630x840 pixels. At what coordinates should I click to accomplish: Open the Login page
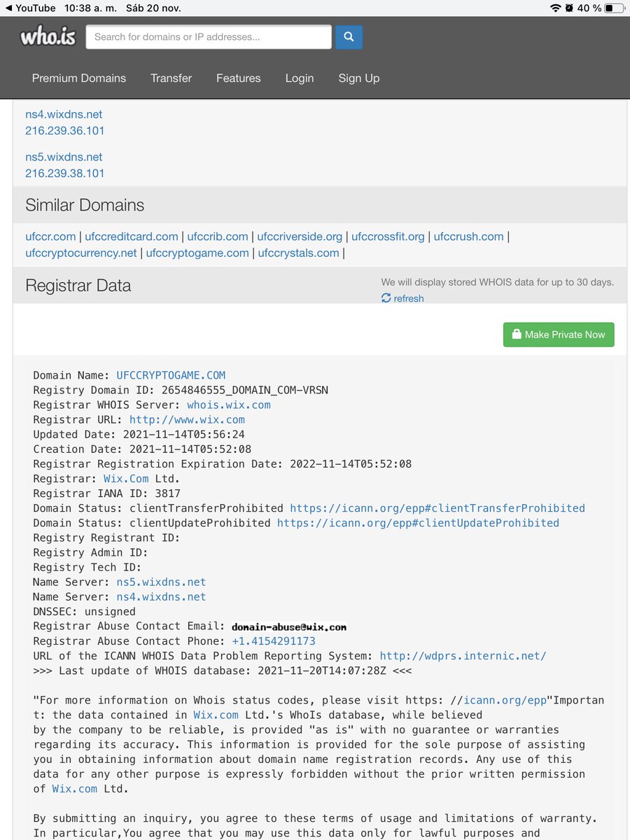tap(300, 78)
